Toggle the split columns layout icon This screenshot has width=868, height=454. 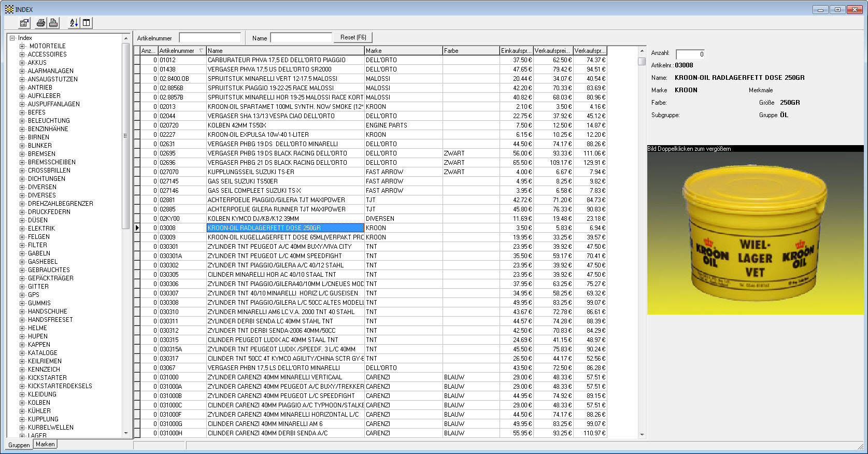86,23
